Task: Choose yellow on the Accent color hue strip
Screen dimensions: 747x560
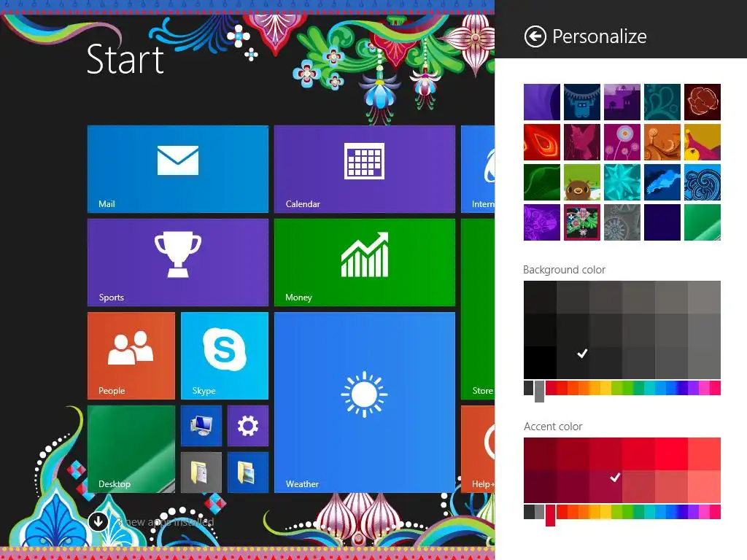Action: pyautogui.click(x=605, y=512)
